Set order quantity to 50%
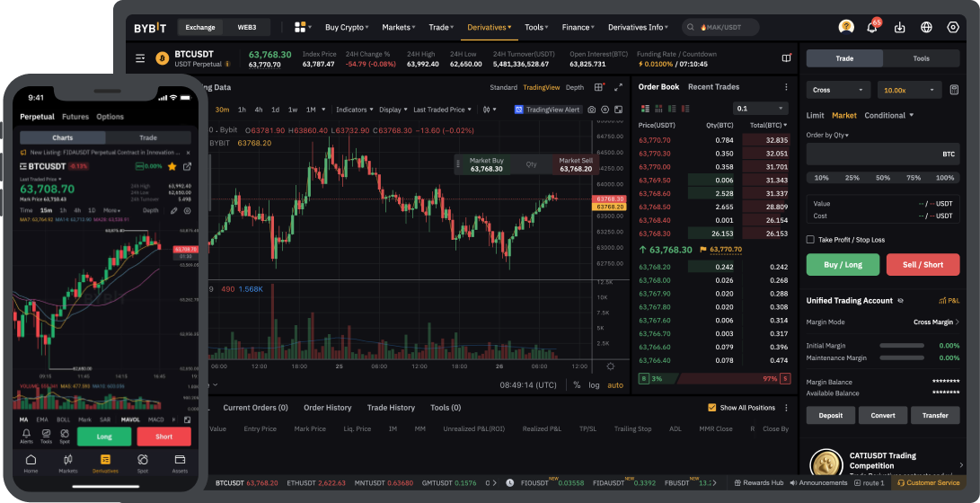Screen dimensions: 980x503 point(882,178)
